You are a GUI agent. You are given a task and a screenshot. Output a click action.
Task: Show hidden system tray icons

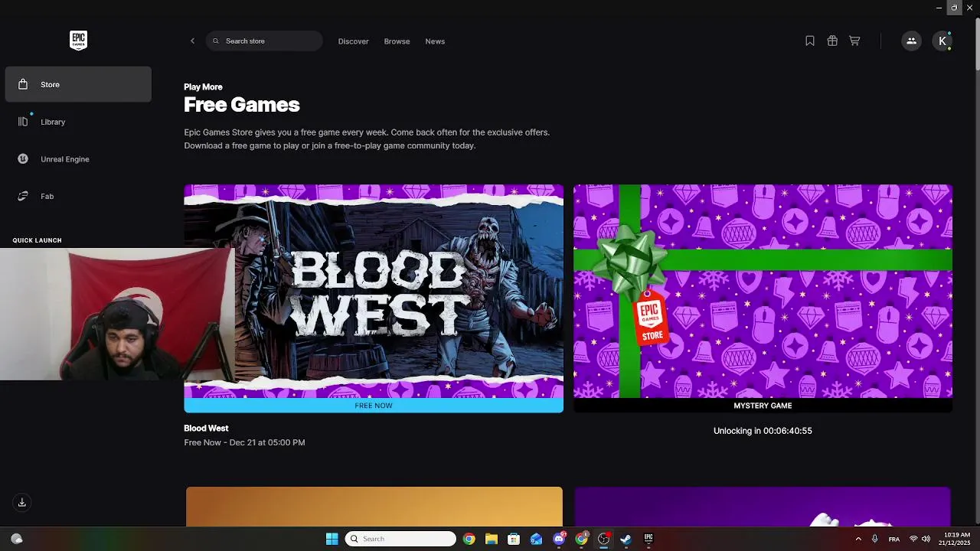(x=857, y=539)
